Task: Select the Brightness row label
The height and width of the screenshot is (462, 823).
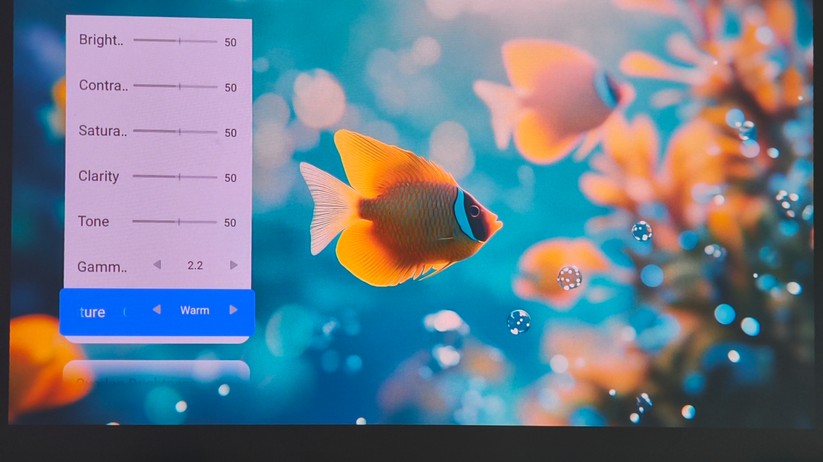Action: (101, 40)
